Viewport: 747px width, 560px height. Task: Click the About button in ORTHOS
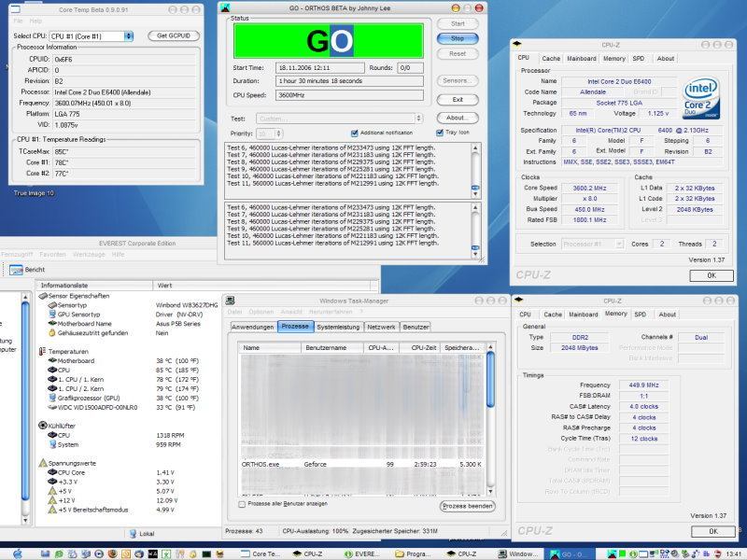458,118
